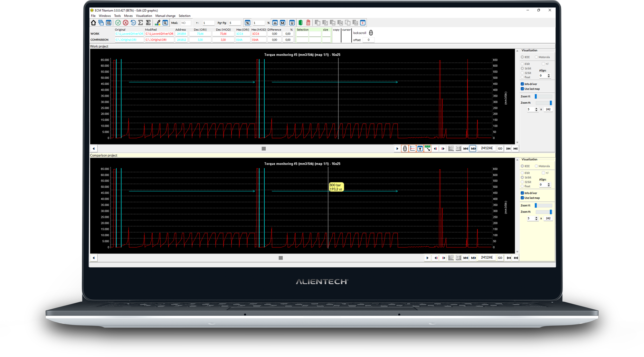644x357 pixels.
Task: Disable the Info driver checkbox
Action: click(522, 84)
